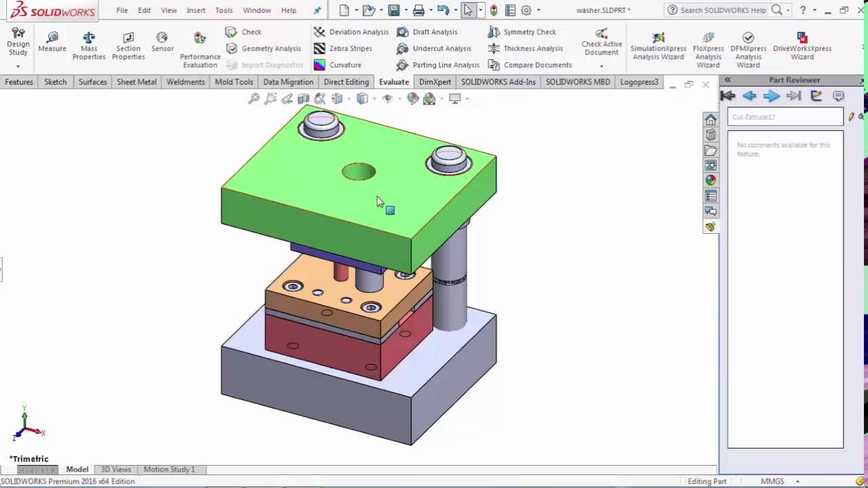Go to next feature in Part Reviewer
This screenshot has width=868, height=488.
click(x=772, y=96)
